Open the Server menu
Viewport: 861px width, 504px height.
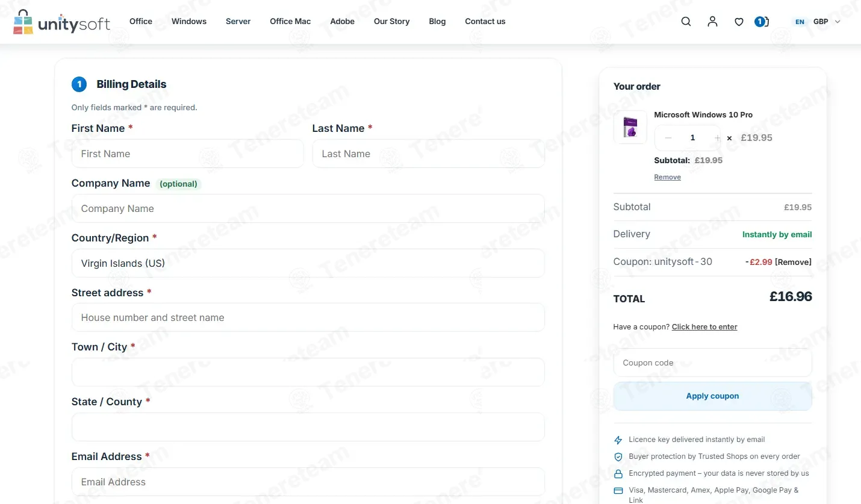tap(238, 21)
